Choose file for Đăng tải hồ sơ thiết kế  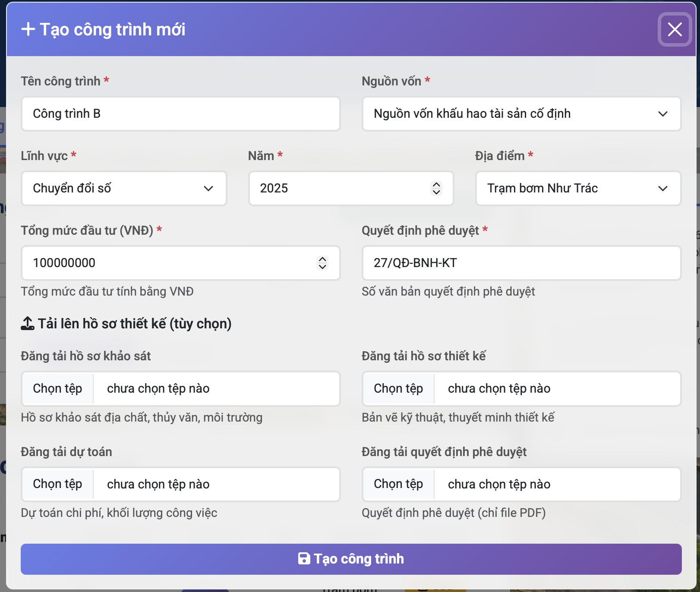tap(398, 389)
